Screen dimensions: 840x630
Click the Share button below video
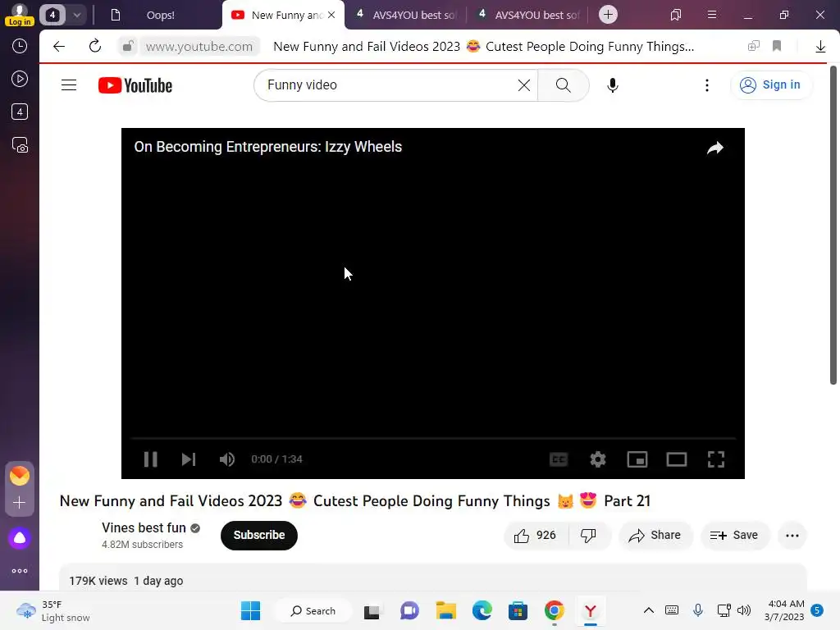[x=655, y=535]
